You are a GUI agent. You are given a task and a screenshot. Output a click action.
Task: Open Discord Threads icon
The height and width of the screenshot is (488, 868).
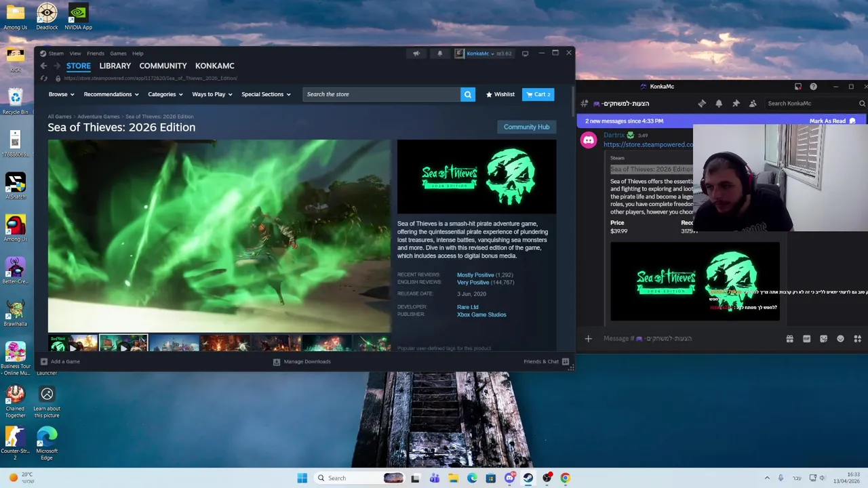tap(702, 104)
